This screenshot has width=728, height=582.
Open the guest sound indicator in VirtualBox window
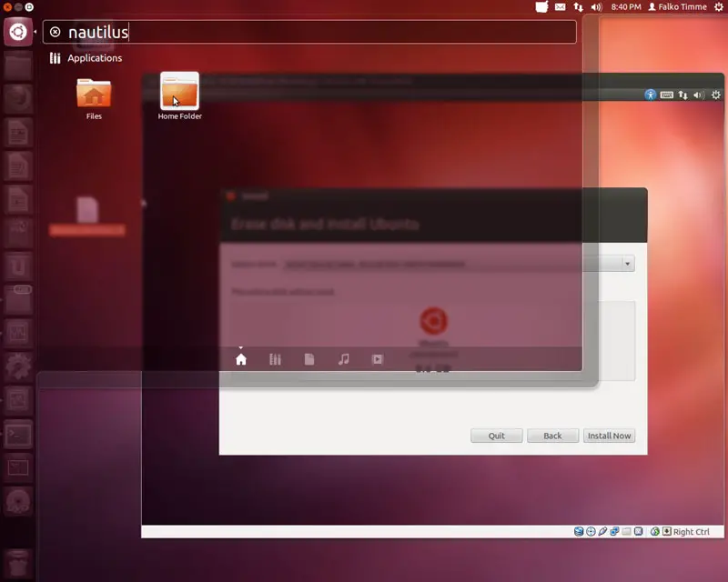(699, 95)
